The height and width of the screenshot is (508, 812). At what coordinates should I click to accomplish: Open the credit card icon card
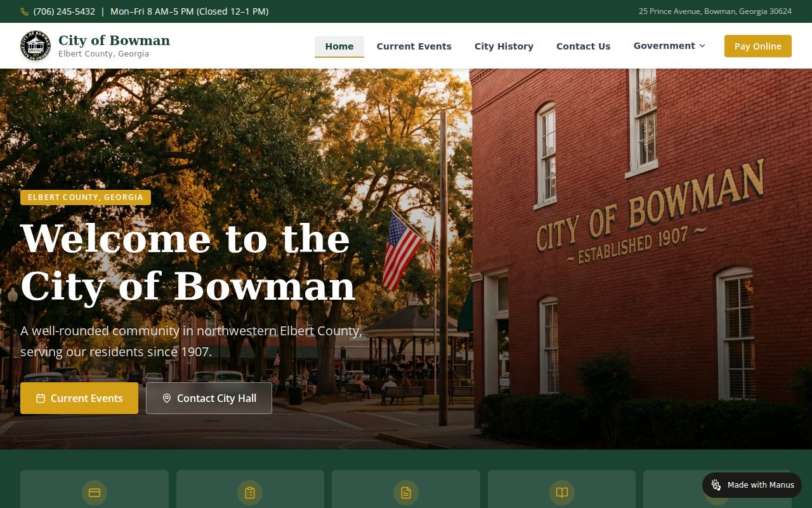click(x=95, y=489)
